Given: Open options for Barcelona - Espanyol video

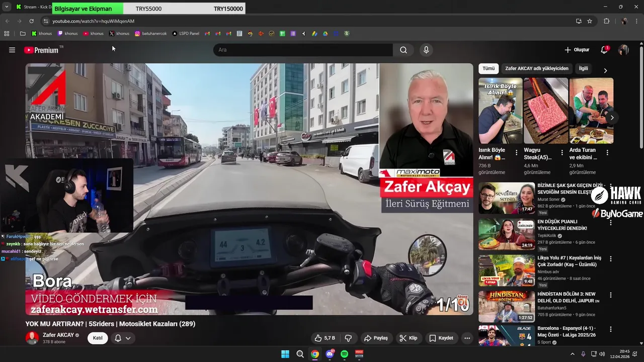Looking at the screenshot, I should click(611, 329).
